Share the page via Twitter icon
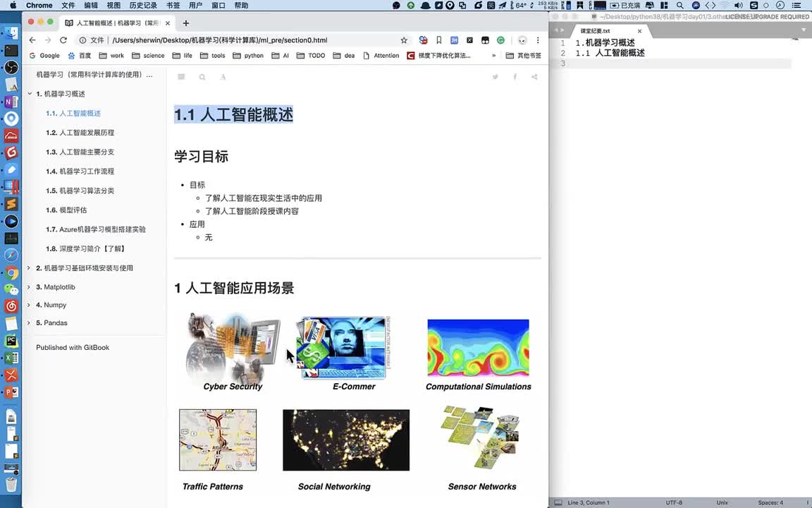 (x=496, y=77)
